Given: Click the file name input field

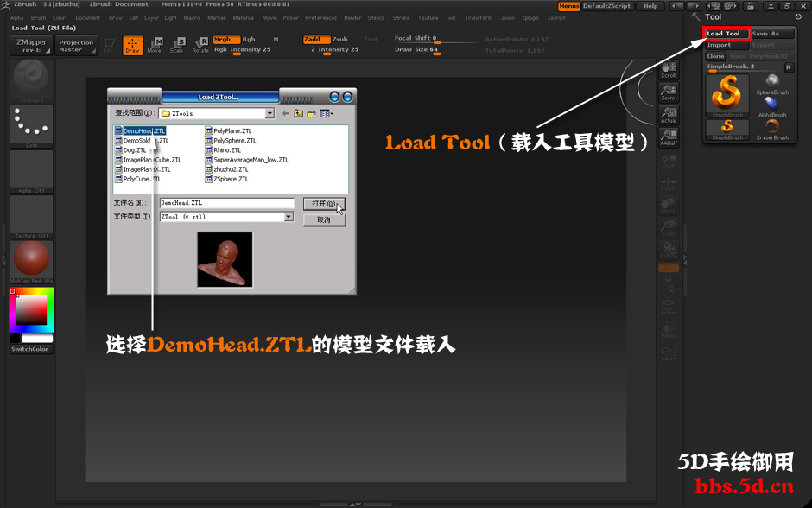Looking at the screenshot, I should click(x=227, y=203).
